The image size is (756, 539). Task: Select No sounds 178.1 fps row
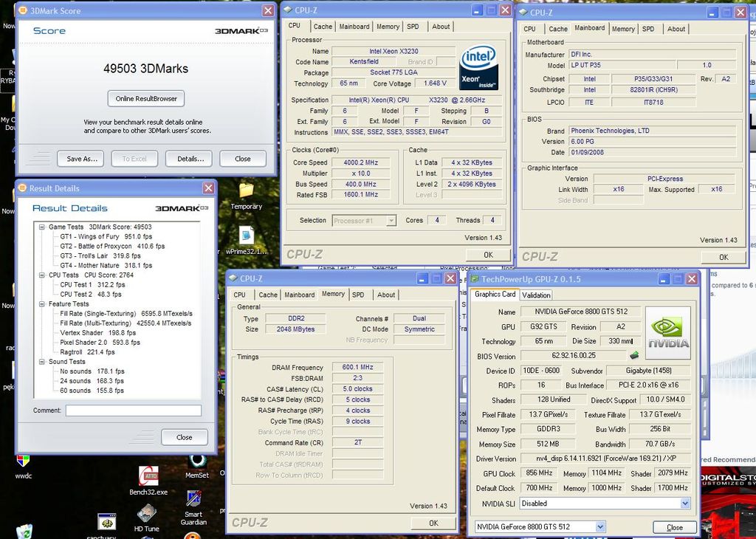click(92, 371)
